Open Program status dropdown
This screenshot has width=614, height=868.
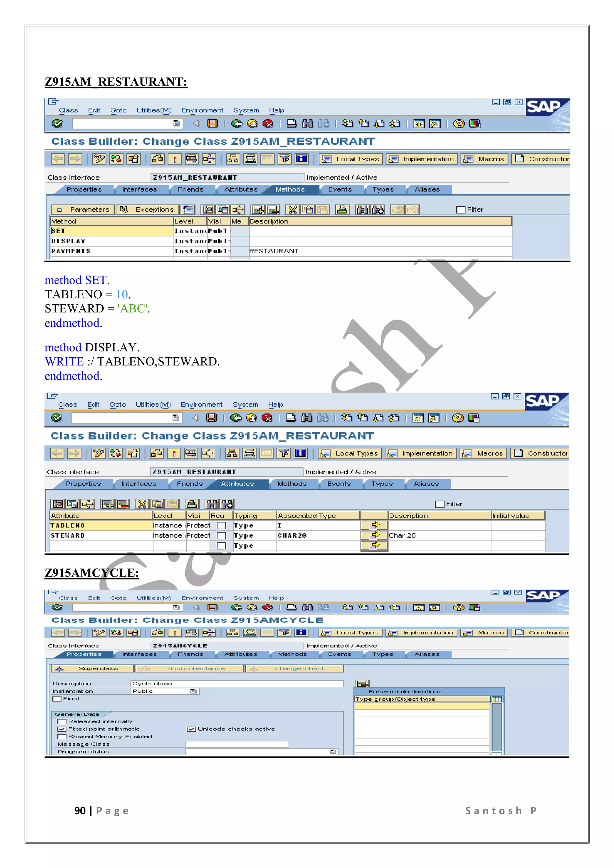click(x=333, y=752)
